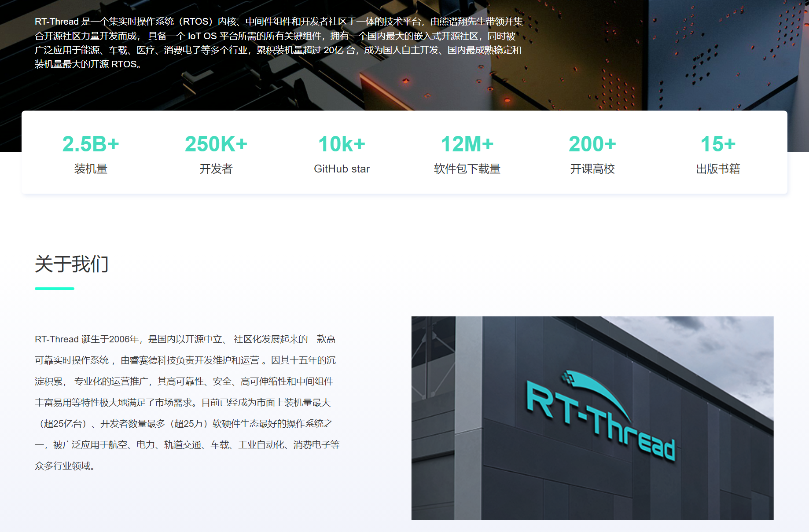Click the GitHub star label
Screen dimensions: 809x532
pyautogui.click(x=342, y=169)
